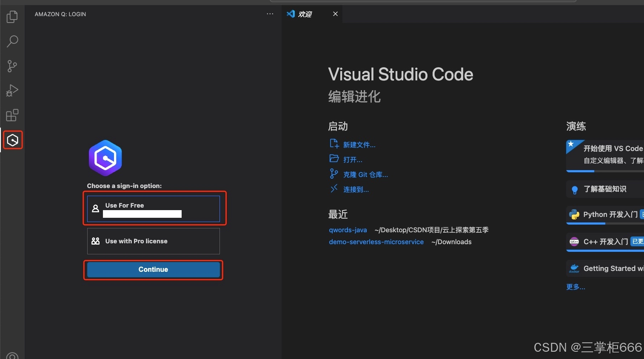Viewport: 644px width, 359px height.
Task: Click the 编辑进化 subtitle
Action: coord(354,97)
